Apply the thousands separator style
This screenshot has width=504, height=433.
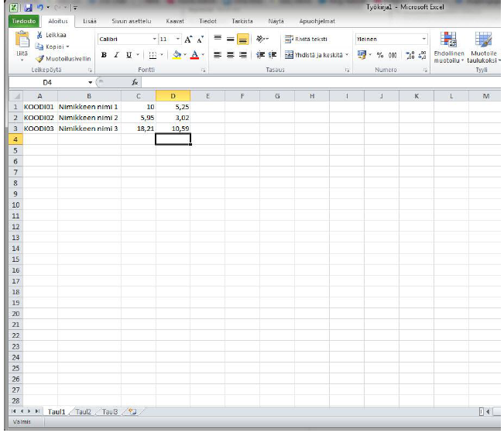tap(393, 55)
